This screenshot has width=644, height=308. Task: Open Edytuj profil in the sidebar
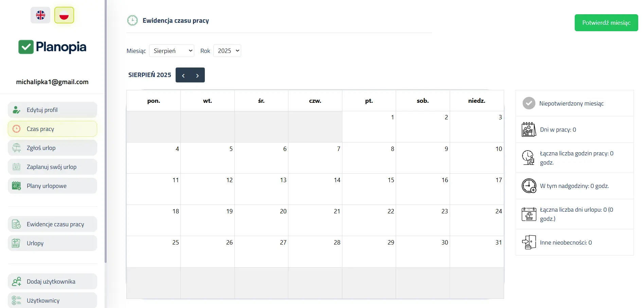tap(52, 110)
